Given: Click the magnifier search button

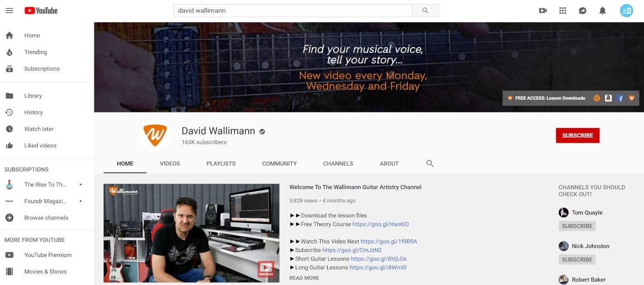Looking at the screenshot, I should coord(425,10).
